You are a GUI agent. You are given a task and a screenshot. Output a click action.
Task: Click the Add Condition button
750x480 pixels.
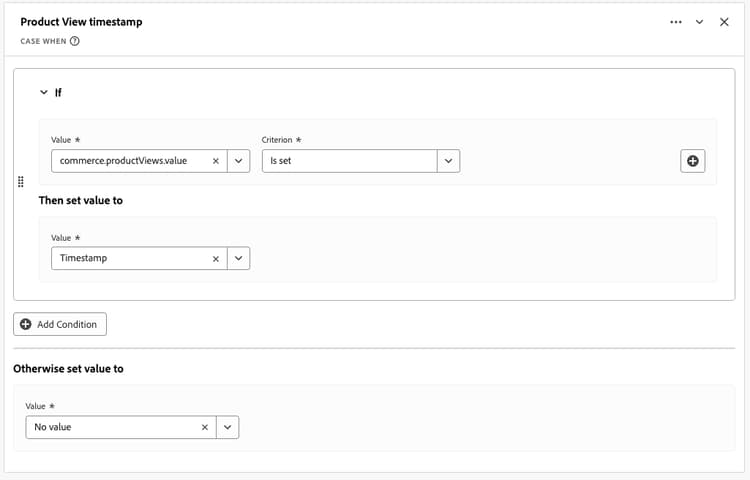tap(60, 324)
